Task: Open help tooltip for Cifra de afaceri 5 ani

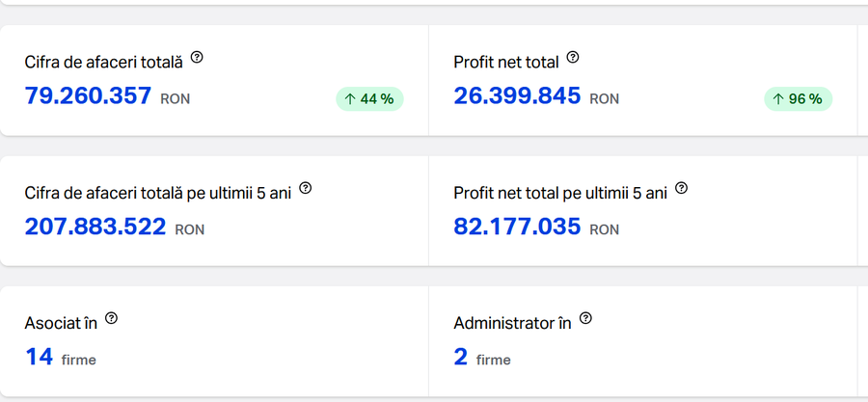Action: pyautogui.click(x=306, y=188)
